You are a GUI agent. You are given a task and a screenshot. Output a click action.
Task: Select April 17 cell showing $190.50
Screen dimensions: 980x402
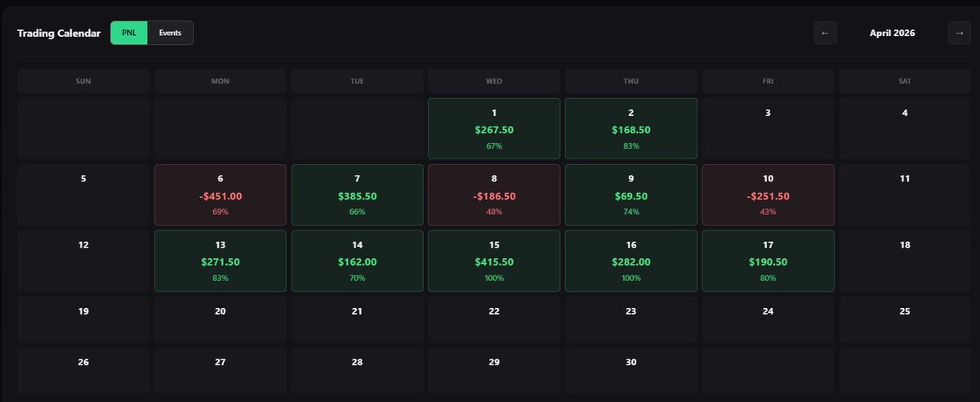768,261
